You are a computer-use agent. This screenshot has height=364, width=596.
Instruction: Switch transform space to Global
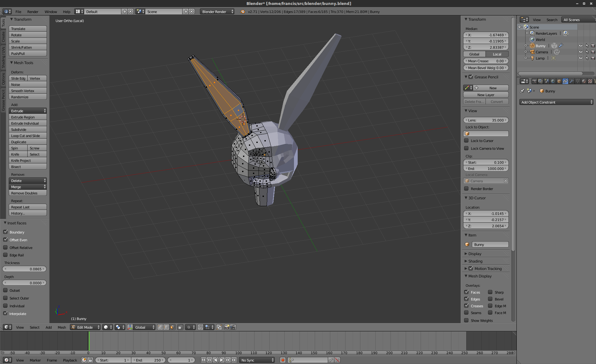click(x=474, y=54)
